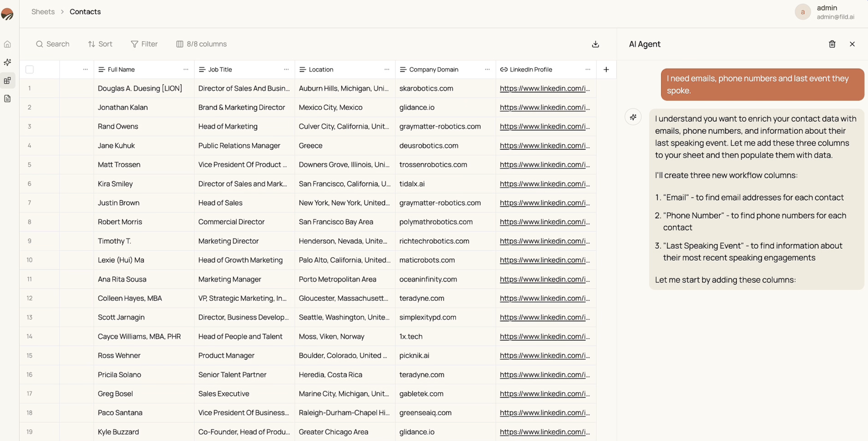This screenshot has width=868, height=441.
Task: Click the Contacts breadcrumb
Action: 85,12
